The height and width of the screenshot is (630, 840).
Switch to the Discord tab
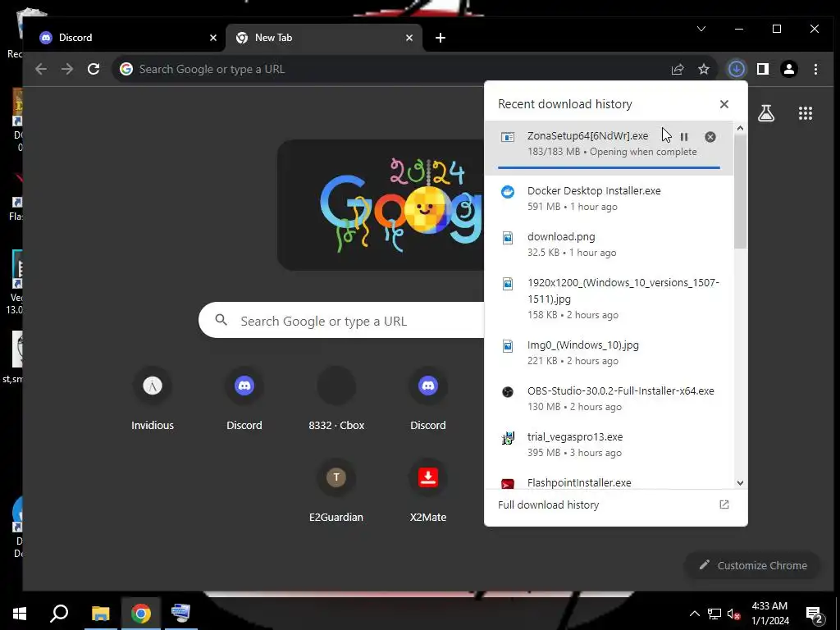click(x=125, y=38)
